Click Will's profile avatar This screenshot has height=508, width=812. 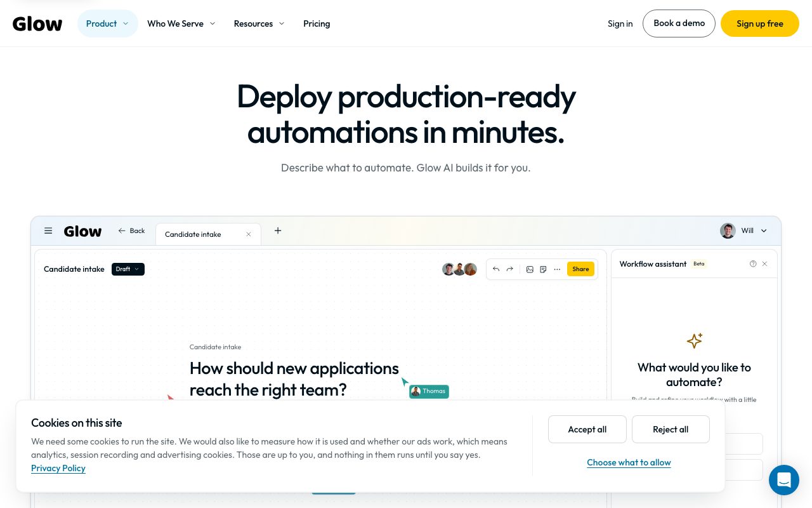(x=728, y=231)
